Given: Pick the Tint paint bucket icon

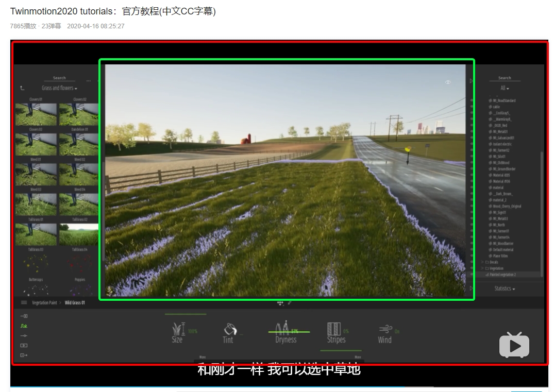Looking at the screenshot, I should point(230,329).
